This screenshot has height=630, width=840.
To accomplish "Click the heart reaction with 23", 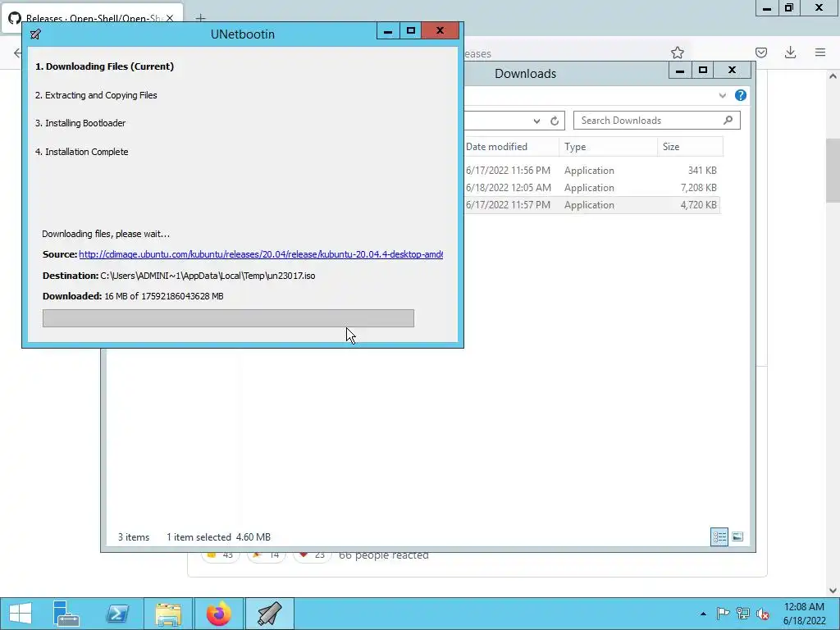I will point(312,555).
